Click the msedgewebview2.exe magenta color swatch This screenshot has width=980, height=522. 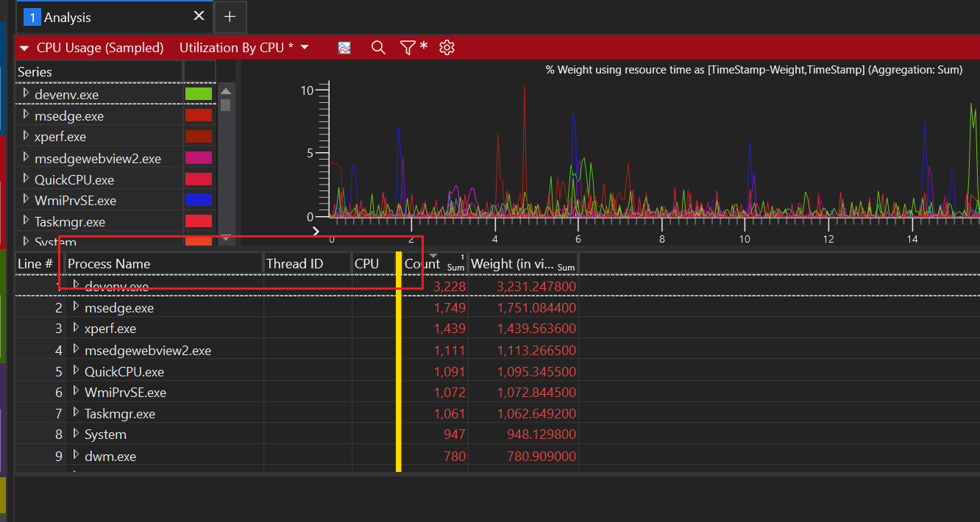coord(199,158)
